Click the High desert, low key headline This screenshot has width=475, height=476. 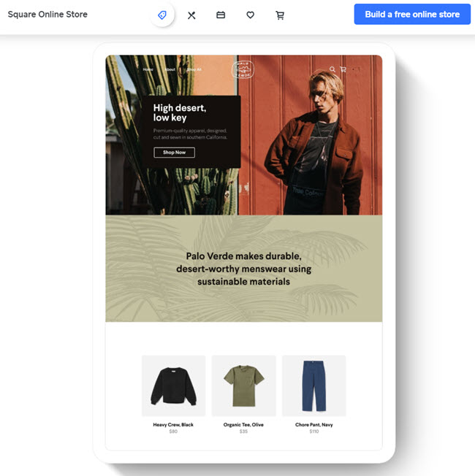click(x=180, y=112)
